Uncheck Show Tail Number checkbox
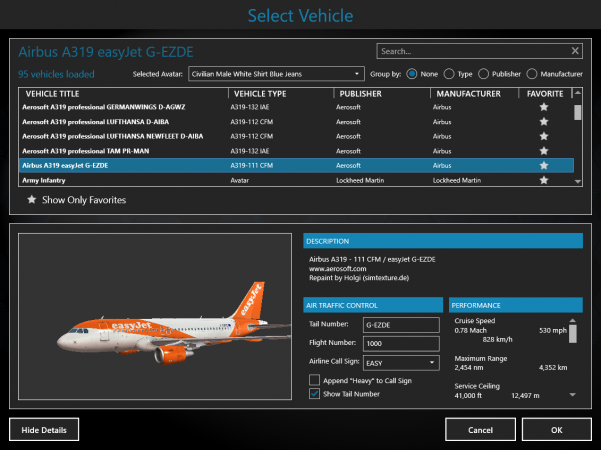This screenshot has width=601, height=450. pos(314,394)
